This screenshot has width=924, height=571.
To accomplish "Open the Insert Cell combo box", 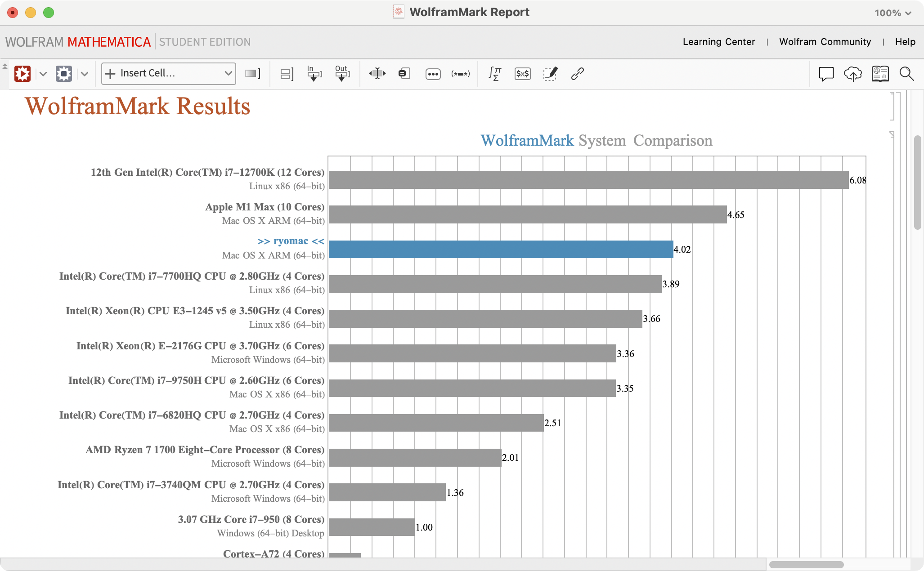I will coord(169,73).
